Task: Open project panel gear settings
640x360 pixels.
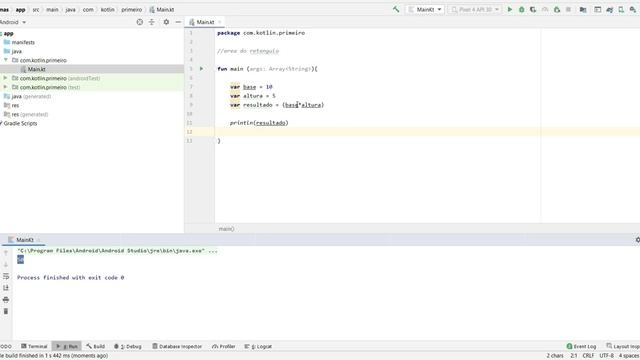Action: tap(166, 22)
